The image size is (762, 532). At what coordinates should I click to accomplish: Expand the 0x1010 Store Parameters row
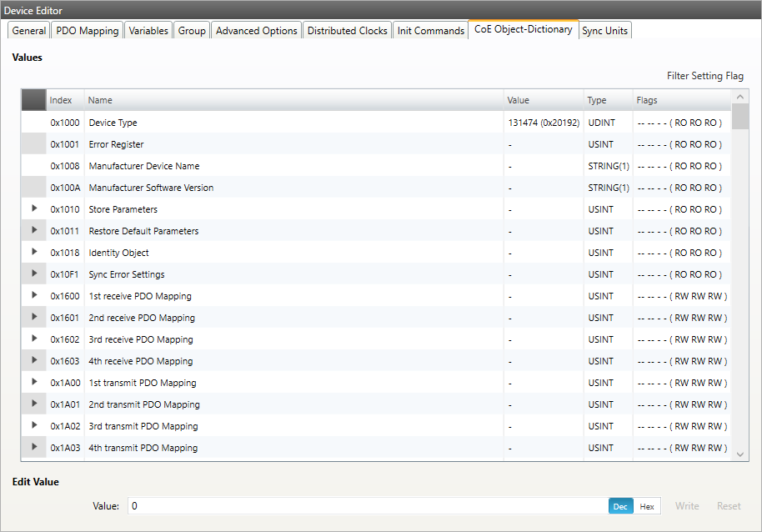tap(34, 208)
